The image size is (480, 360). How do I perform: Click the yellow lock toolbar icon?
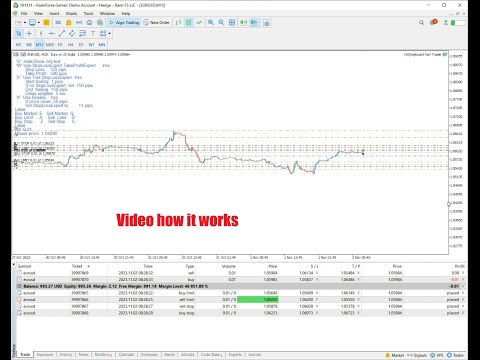coord(69,23)
